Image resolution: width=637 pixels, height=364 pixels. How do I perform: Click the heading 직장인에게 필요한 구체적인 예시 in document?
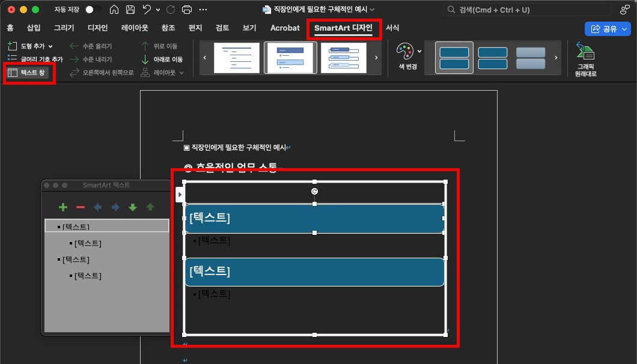click(239, 148)
